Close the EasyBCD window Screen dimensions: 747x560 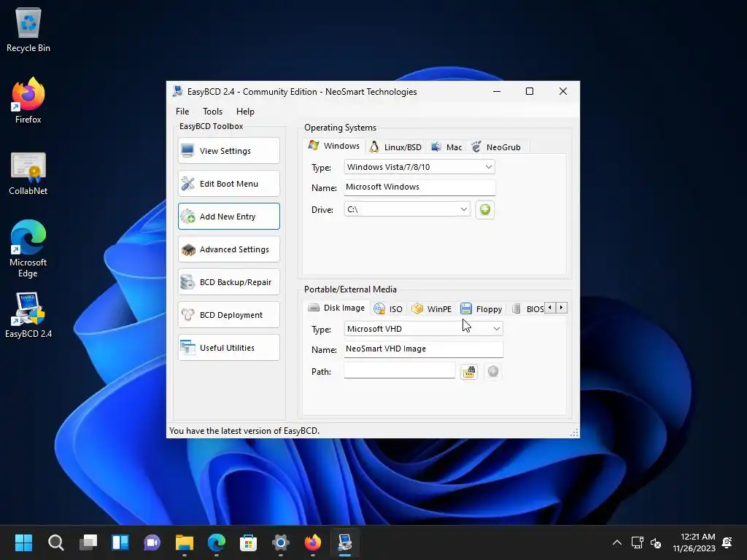click(562, 91)
